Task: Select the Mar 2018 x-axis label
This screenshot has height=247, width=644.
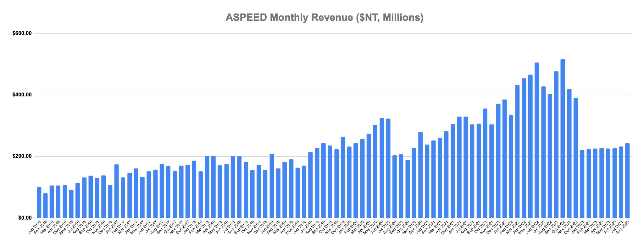Action: coord(203,227)
